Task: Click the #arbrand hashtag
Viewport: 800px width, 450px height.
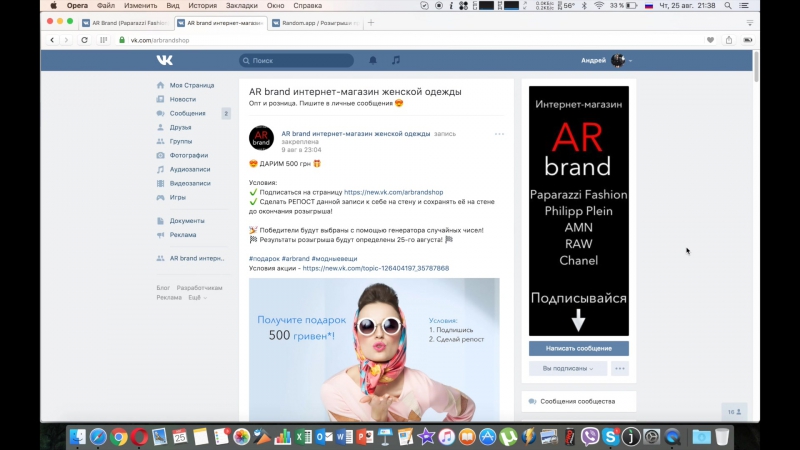Action: (295, 259)
